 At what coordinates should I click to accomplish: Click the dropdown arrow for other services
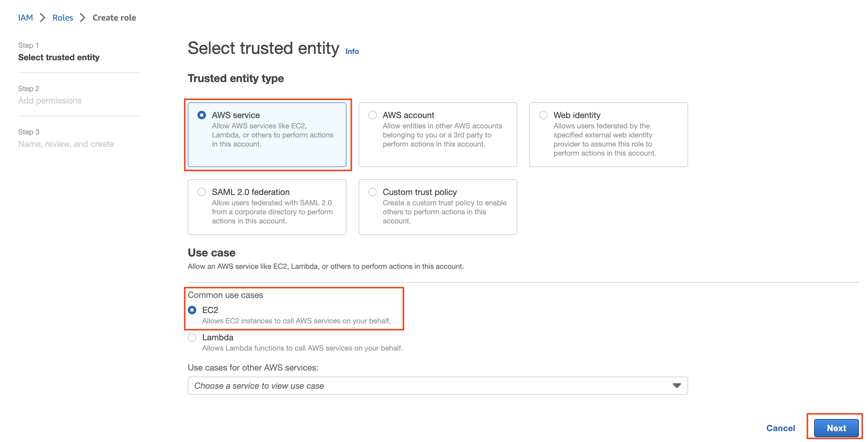tap(677, 386)
